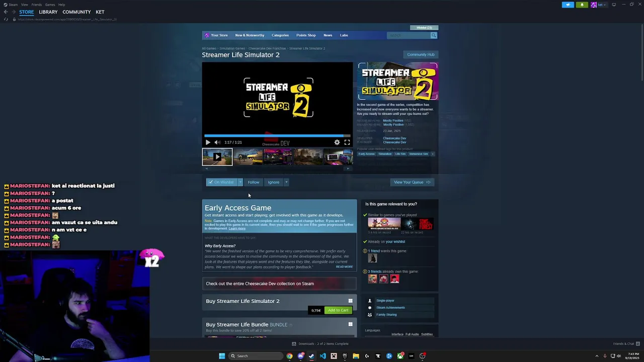Screen dimensions: 644x362
Task: Expand READ MORE in Early Access text
Action: [x=344, y=266]
